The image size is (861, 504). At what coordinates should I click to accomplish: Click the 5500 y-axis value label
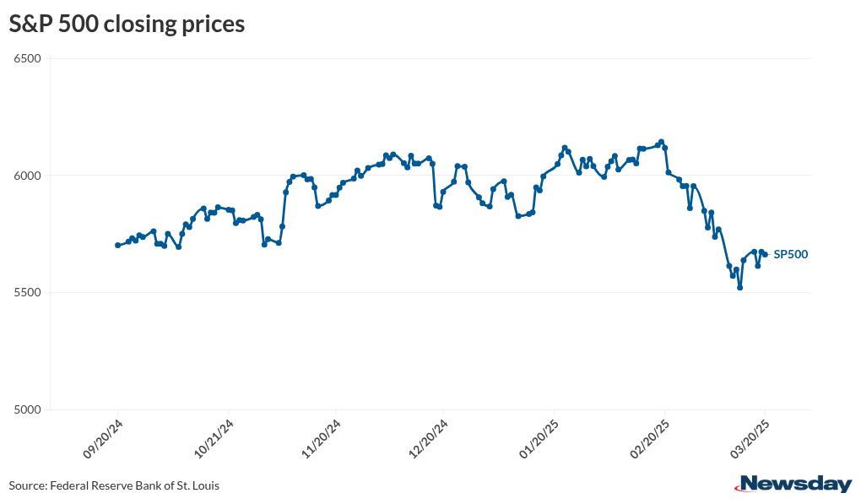[x=28, y=292]
